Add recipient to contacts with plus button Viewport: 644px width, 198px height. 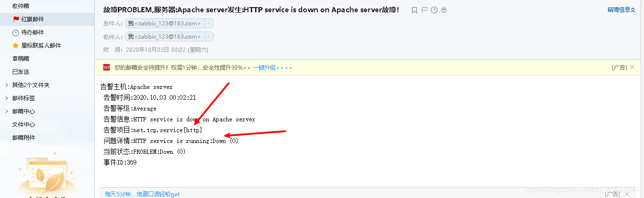tap(209, 36)
